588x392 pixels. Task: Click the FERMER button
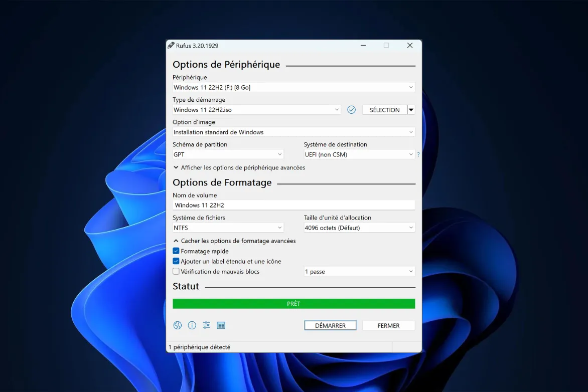coord(388,325)
